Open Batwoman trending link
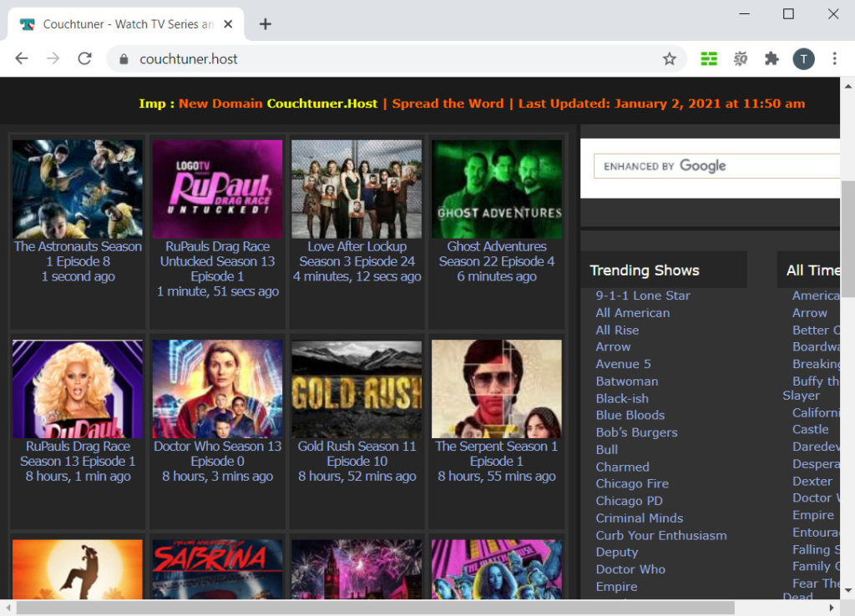Image resolution: width=855 pixels, height=616 pixels. click(627, 381)
